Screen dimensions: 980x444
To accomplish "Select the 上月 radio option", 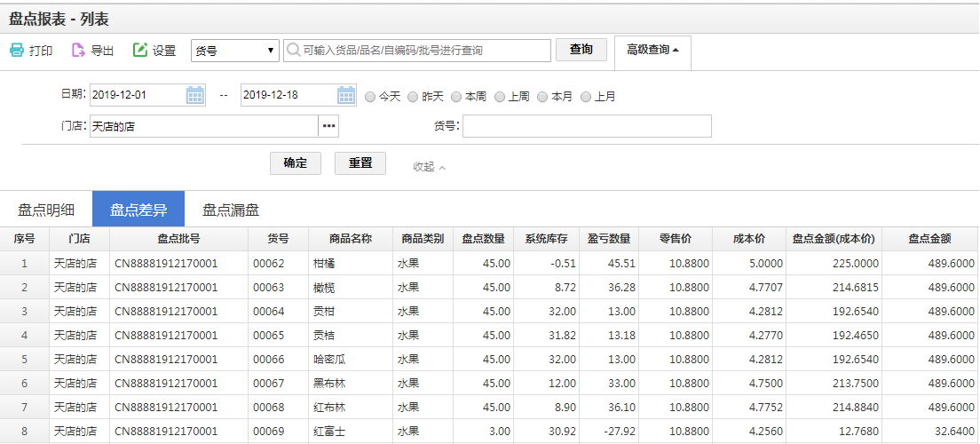I will coord(586,97).
